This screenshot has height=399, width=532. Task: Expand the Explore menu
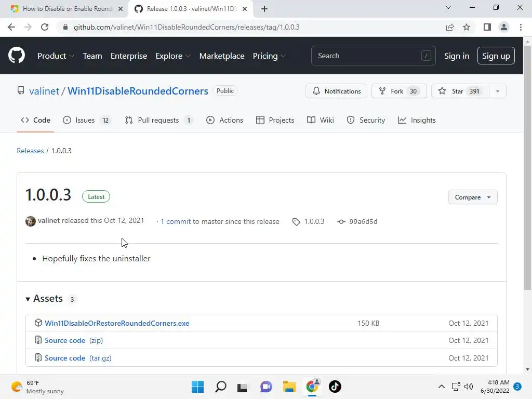[172, 56]
